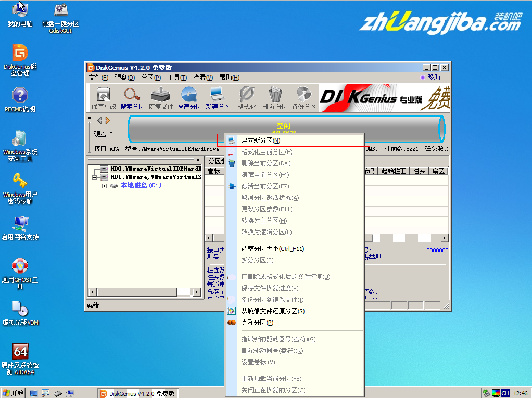Launch 虚拟光驱VDM from the desktop
The width and height of the screenshot is (532, 398).
point(20,312)
